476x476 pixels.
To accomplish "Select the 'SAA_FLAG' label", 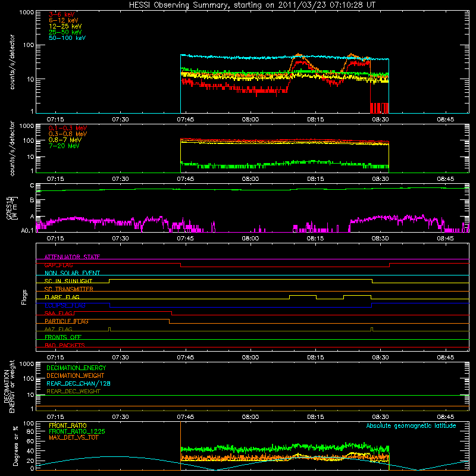I will 59,313.
